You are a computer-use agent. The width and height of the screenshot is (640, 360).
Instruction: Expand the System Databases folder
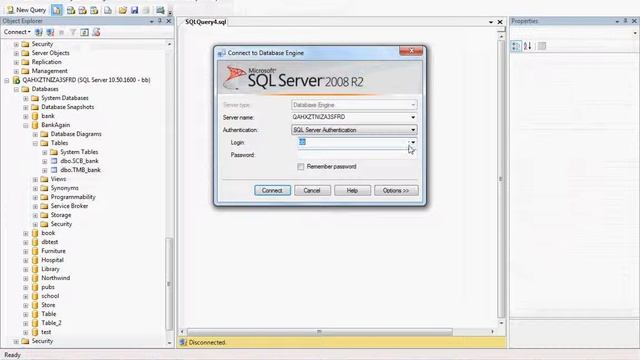[x=26, y=98]
